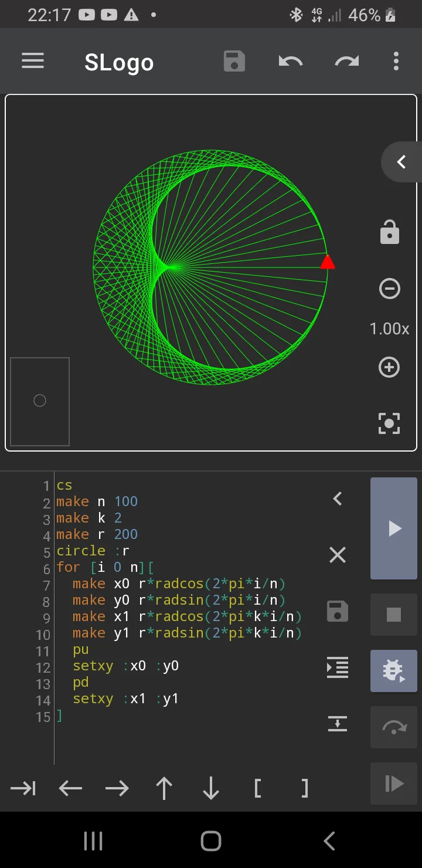Insert an opening square bracket
Viewport: 422px width, 868px height.
[258, 789]
